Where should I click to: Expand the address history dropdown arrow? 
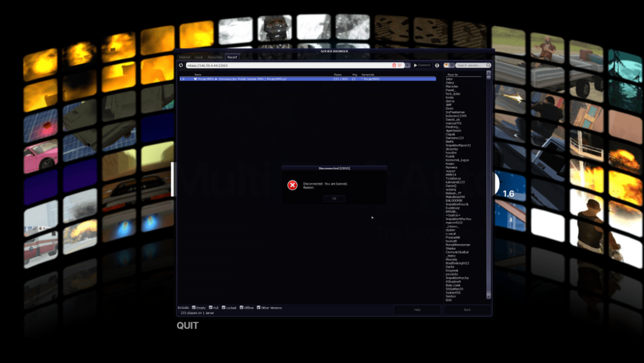(408, 65)
